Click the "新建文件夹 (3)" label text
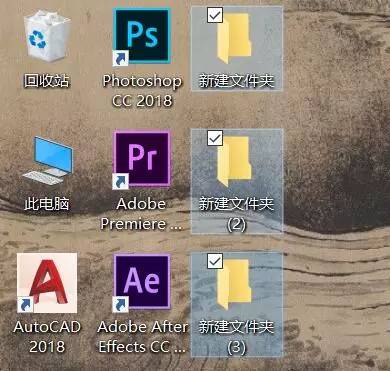The width and height of the screenshot is (390, 371). 236,337
